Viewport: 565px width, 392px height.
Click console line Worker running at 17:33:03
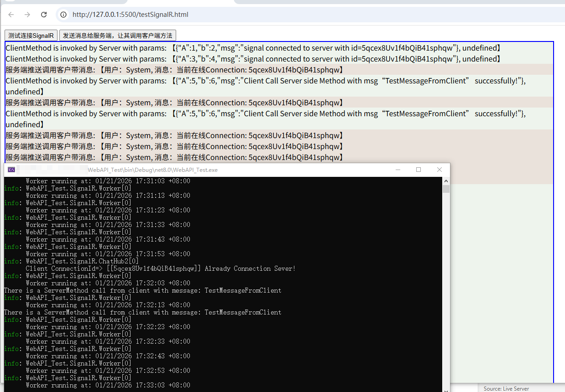108,385
